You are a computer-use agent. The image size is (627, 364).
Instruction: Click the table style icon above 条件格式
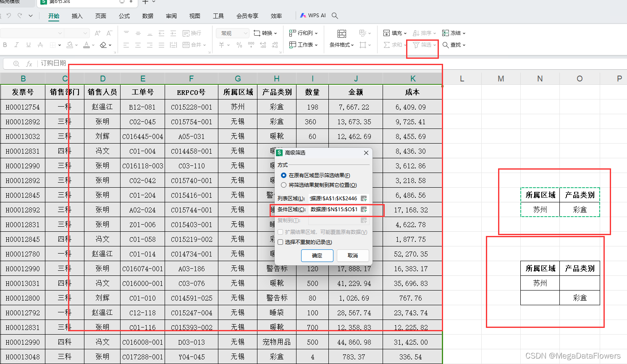(x=342, y=34)
